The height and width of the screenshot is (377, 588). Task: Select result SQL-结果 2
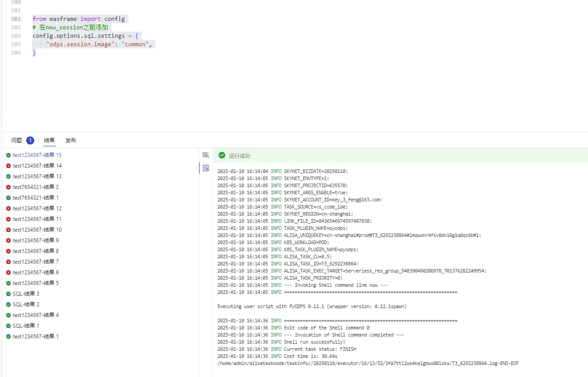pyautogui.click(x=26, y=305)
